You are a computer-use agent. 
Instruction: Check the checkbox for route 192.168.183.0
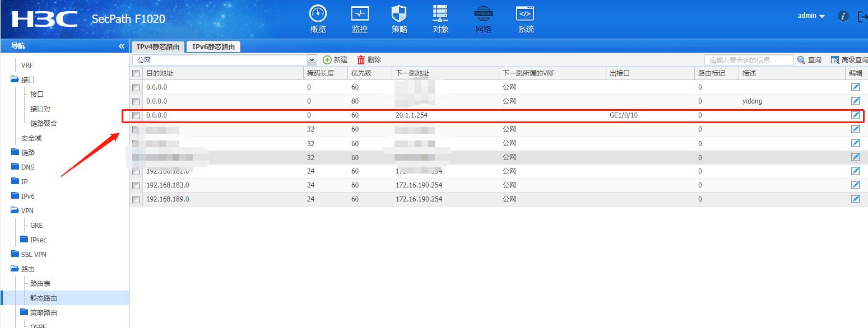[x=136, y=185]
